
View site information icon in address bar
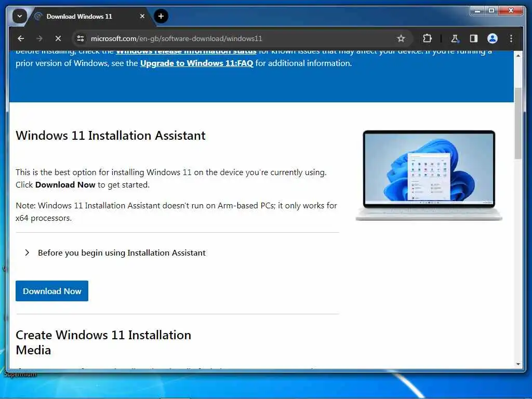[x=81, y=38]
